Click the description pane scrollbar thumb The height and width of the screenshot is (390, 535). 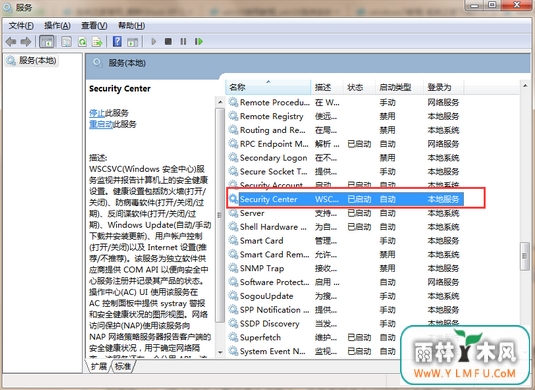(x=220, y=215)
